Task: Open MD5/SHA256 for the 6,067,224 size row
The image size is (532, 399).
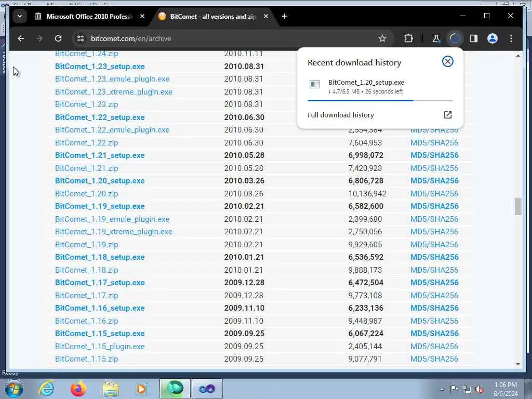Action: 434,334
